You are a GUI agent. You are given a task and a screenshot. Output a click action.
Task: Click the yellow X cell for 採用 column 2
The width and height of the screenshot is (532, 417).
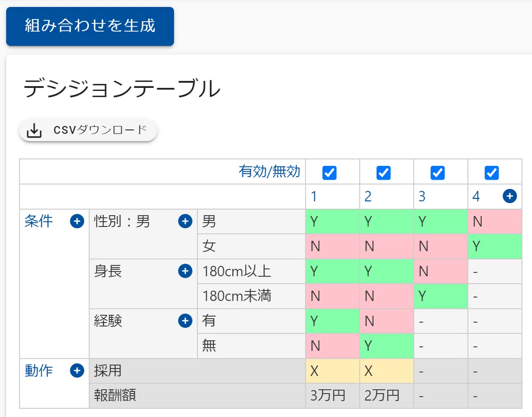(387, 371)
